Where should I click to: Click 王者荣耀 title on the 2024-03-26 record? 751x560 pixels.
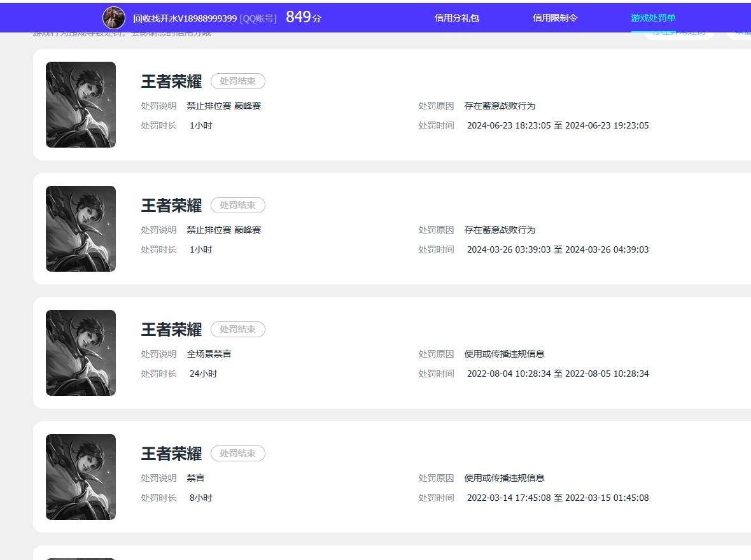point(171,206)
